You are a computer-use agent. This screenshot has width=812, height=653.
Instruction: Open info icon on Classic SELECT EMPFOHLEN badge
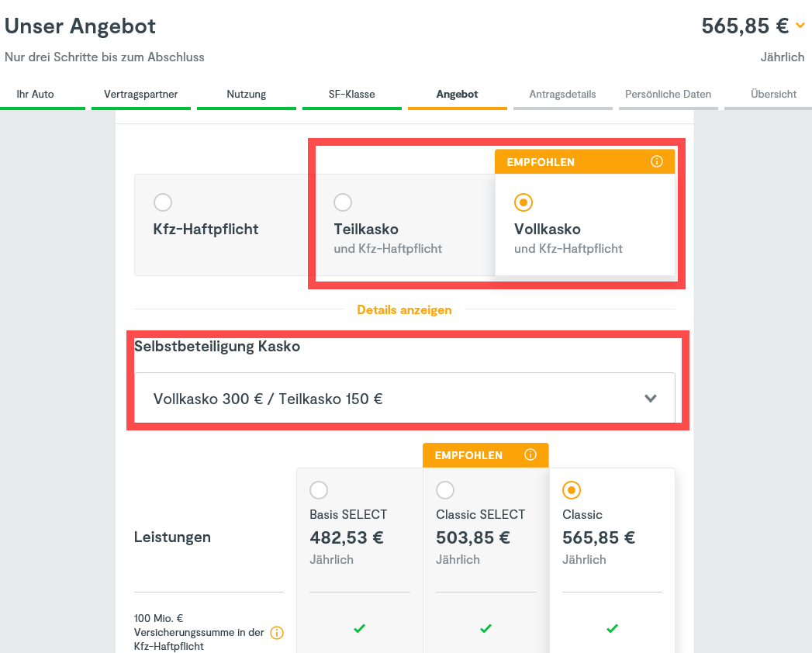coord(530,454)
